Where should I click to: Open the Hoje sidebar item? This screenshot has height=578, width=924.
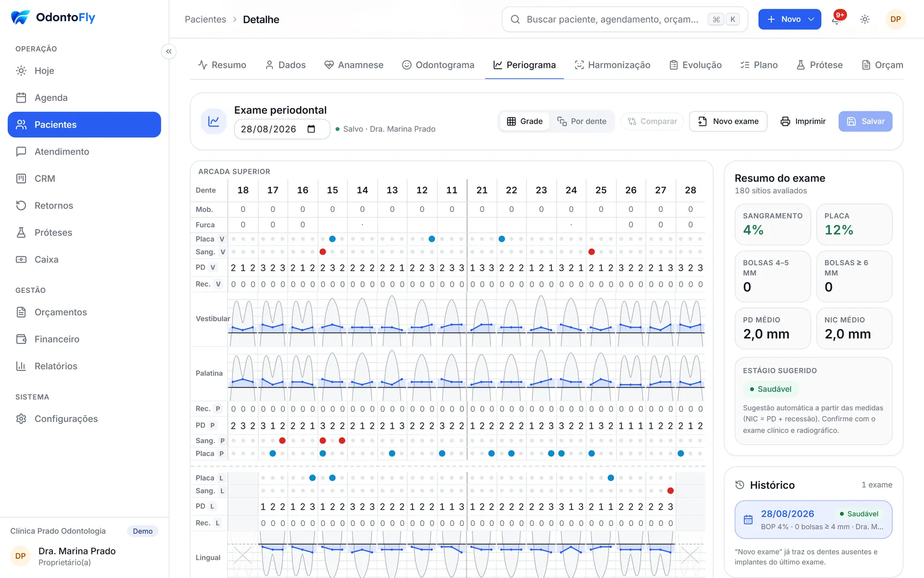[84, 71]
